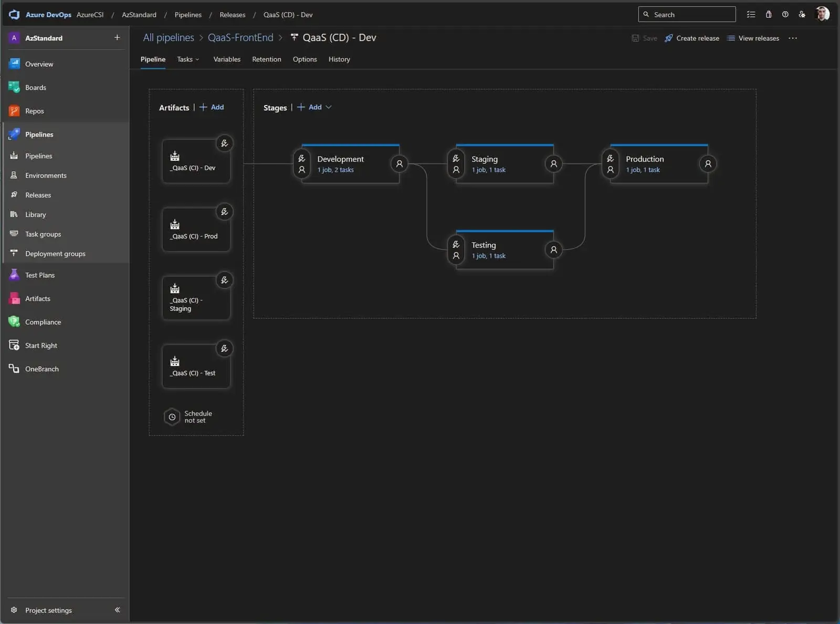Open the more actions ellipsis menu

point(793,38)
